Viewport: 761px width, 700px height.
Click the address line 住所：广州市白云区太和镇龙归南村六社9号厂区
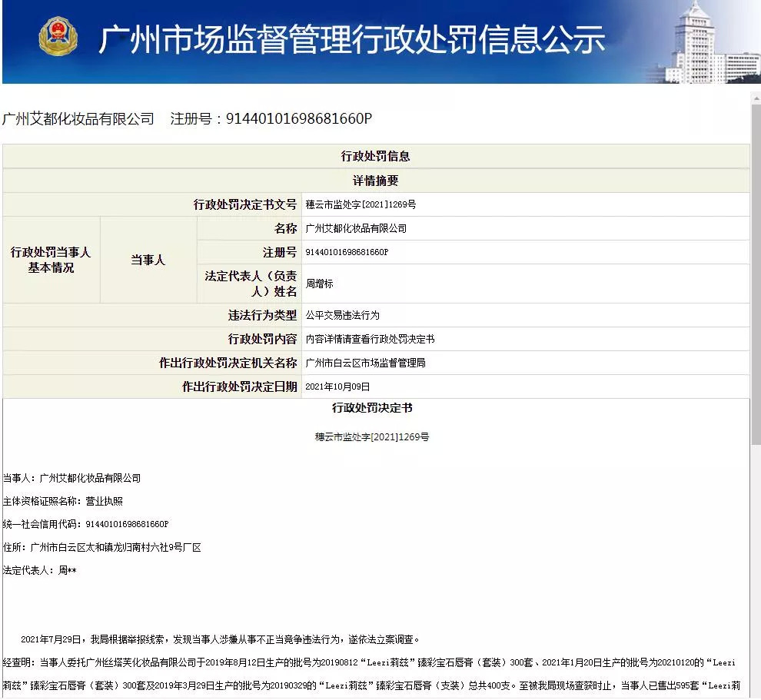pos(102,547)
